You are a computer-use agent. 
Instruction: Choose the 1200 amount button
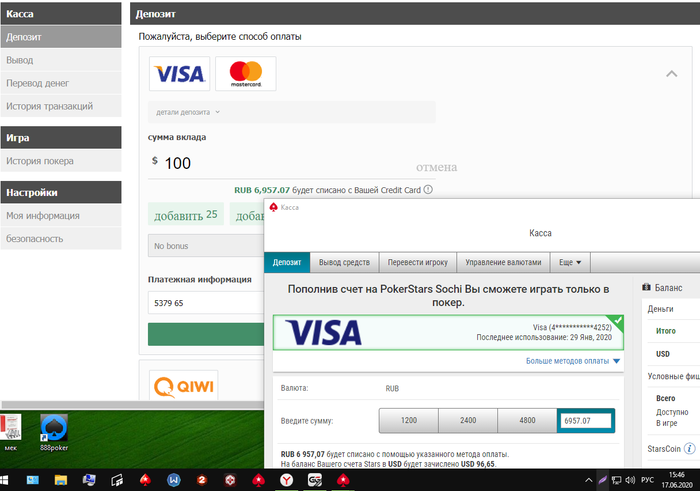click(x=408, y=420)
